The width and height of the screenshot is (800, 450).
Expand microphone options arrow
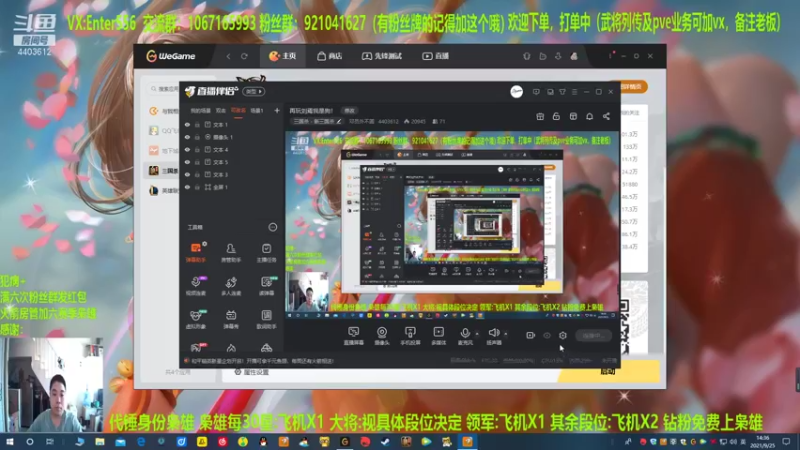477,334
